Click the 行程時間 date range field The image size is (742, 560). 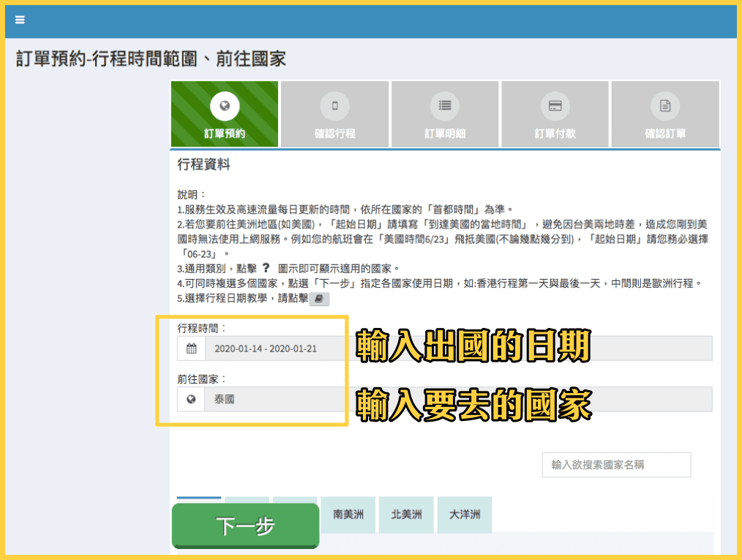[458, 349]
